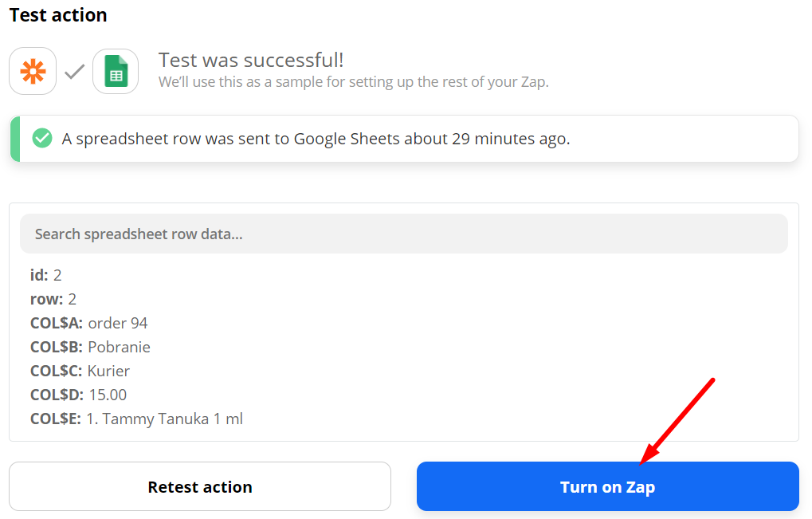Select the Test action heading
Viewport: 812px width, 519px height.
tap(57, 14)
